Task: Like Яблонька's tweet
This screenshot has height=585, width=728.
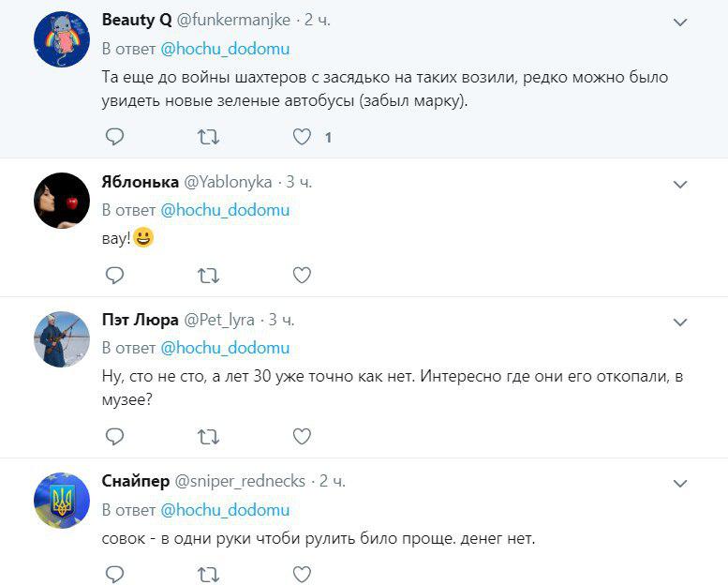Action: click(x=302, y=275)
